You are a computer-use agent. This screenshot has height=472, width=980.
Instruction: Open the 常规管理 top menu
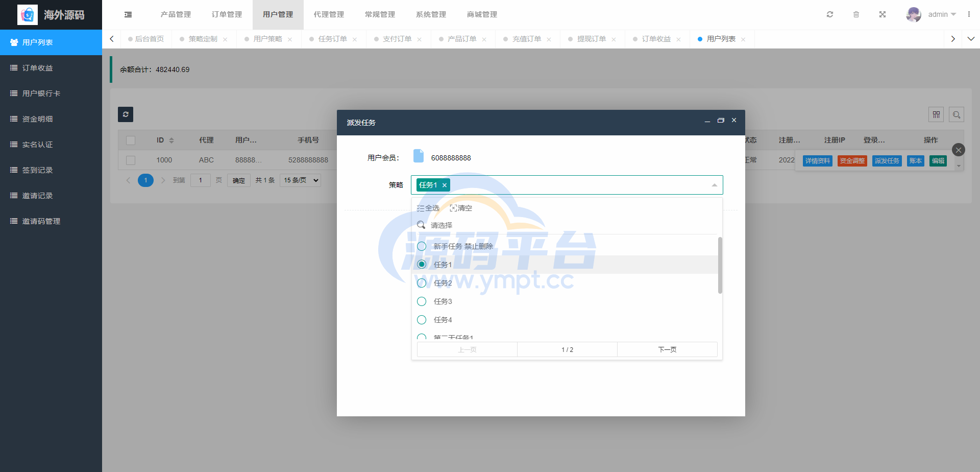click(380, 14)
